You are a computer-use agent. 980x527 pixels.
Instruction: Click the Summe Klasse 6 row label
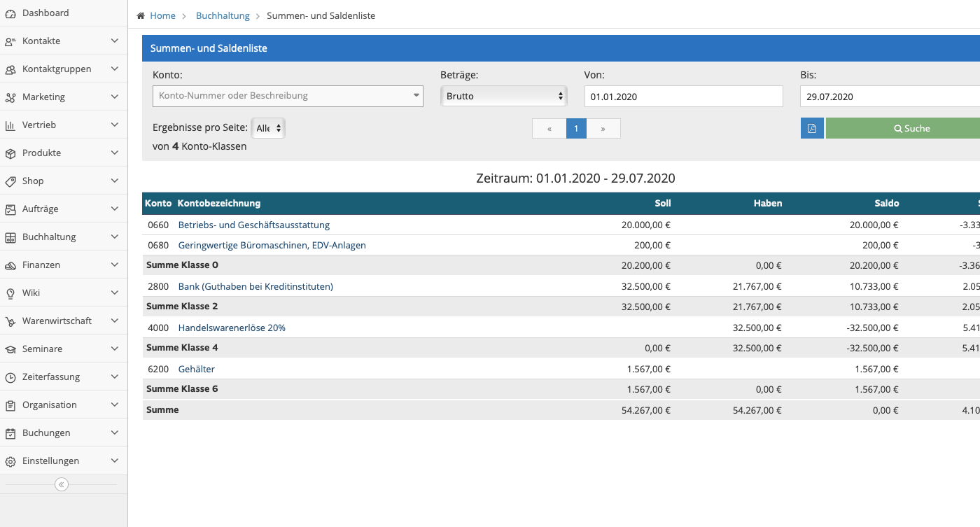182,389
